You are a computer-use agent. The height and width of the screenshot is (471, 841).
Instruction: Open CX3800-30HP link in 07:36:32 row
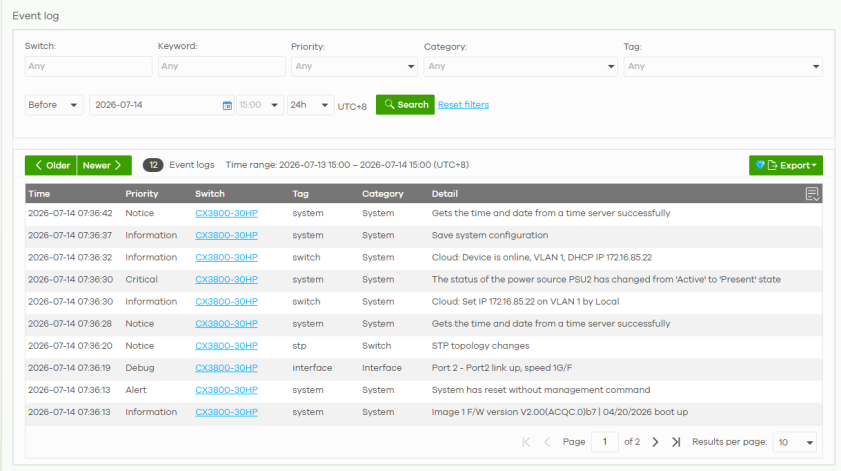pyautogui.click(x=226, y=257)
